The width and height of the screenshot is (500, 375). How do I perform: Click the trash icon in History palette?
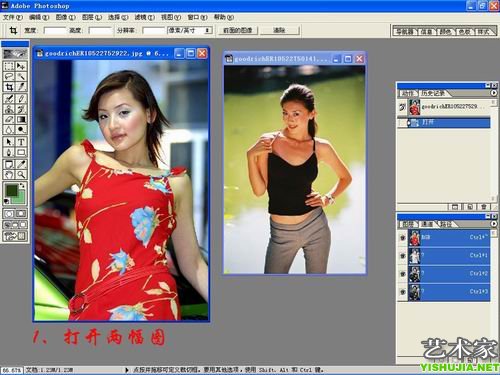pos(484,207)
